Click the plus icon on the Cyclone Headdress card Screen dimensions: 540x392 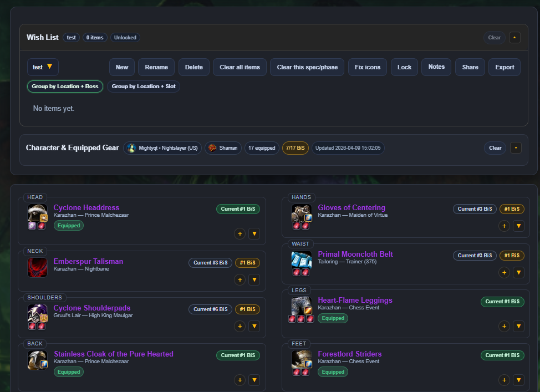(x=240, y=233)
